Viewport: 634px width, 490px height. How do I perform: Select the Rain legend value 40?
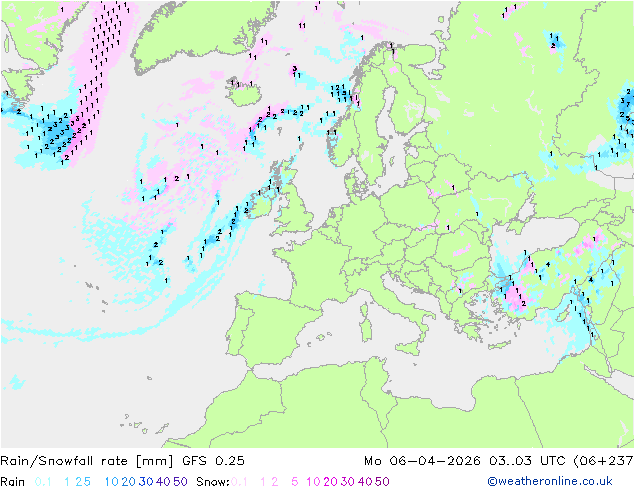[x=163, y=482]
